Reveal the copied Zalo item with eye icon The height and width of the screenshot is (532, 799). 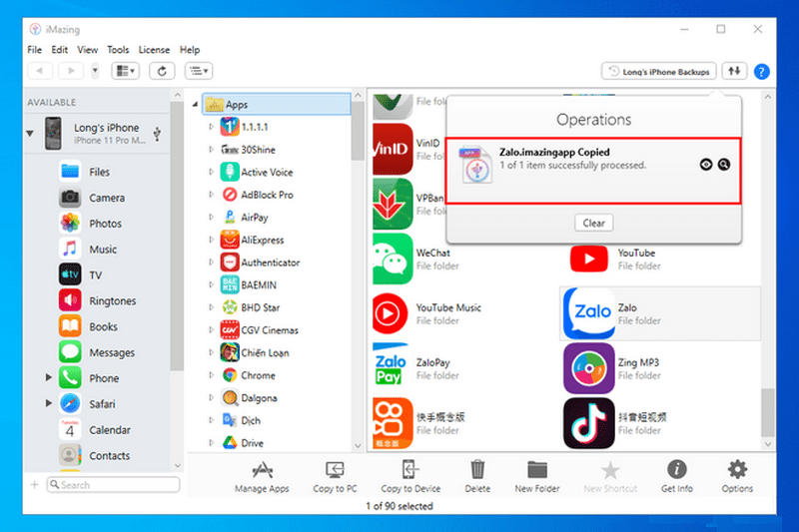706,165
